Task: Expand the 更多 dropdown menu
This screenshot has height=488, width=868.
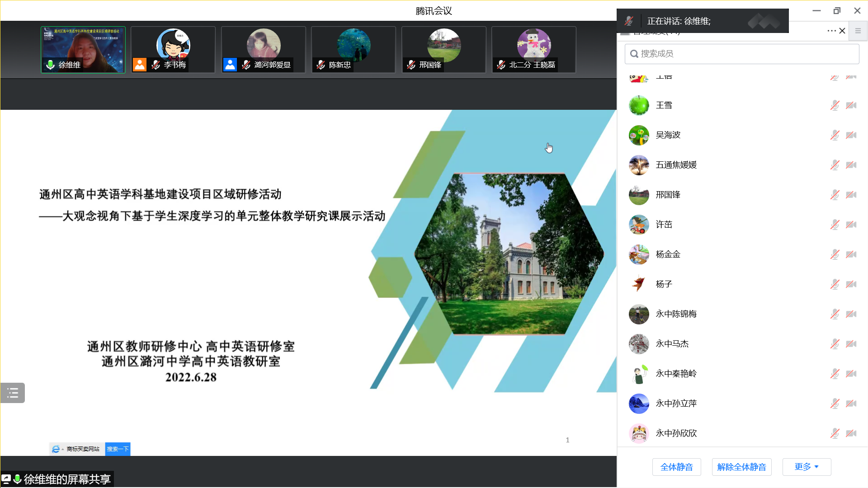Action: (807, 467)
